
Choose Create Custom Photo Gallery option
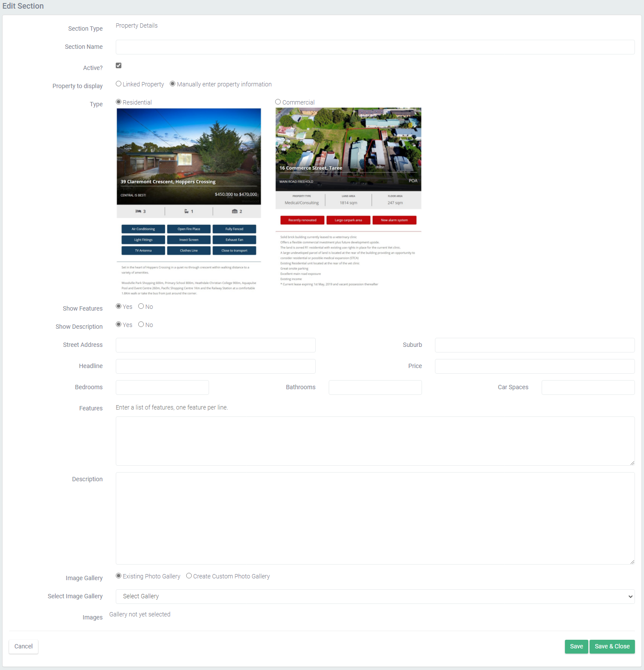tap(189, 576)
